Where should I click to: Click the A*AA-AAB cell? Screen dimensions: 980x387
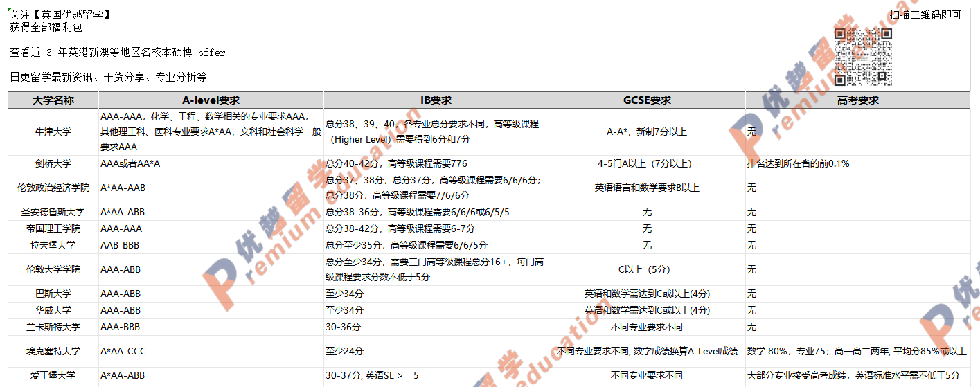click(x=211, y=188)
